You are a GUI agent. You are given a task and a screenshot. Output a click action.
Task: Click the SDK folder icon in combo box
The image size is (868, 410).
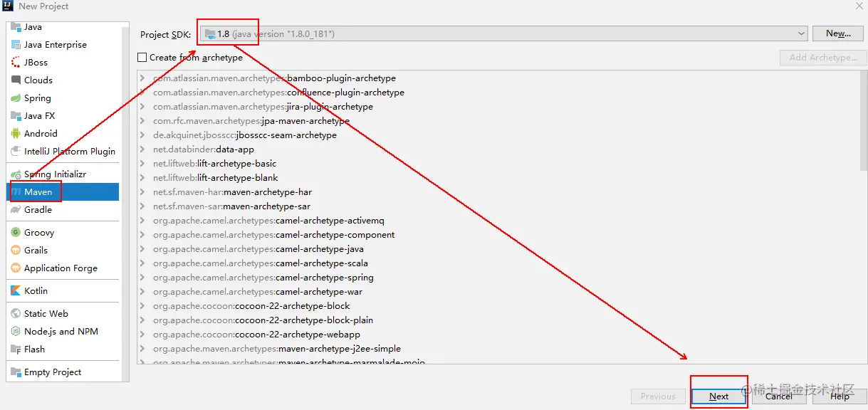(210, 33)
